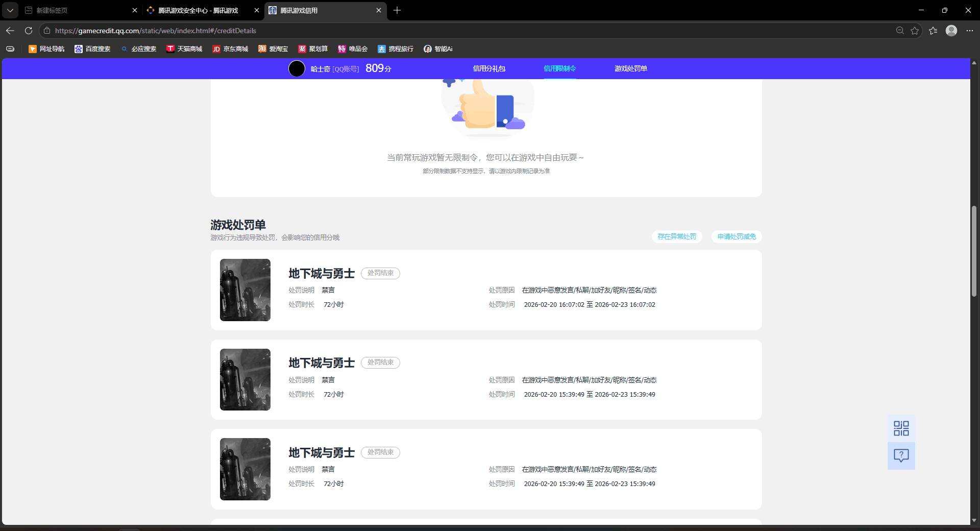Open the QR code floating icon
980x531 pixels.
901,428
